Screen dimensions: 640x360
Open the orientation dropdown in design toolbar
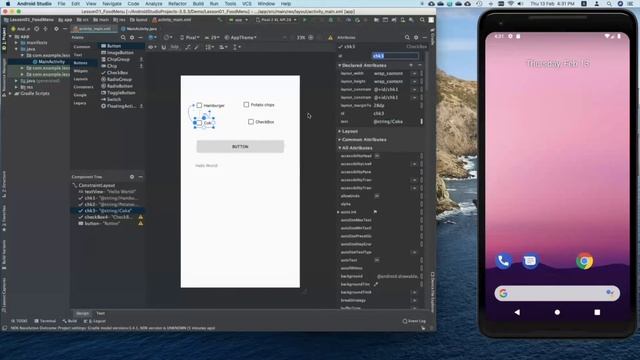click(x=168, y=38)
